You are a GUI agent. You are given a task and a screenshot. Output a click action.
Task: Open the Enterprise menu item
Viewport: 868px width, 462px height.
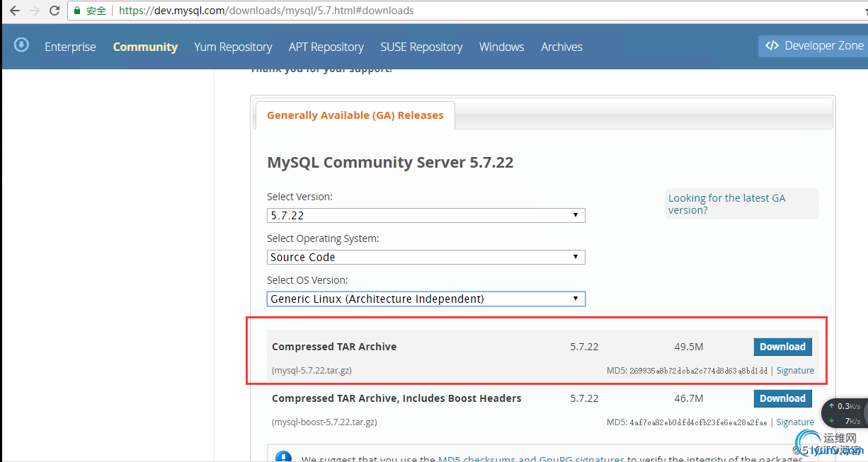coord(70,47)
